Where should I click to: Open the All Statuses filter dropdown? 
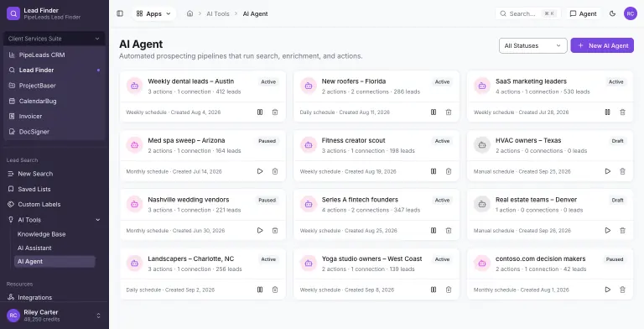coord(532,45)
